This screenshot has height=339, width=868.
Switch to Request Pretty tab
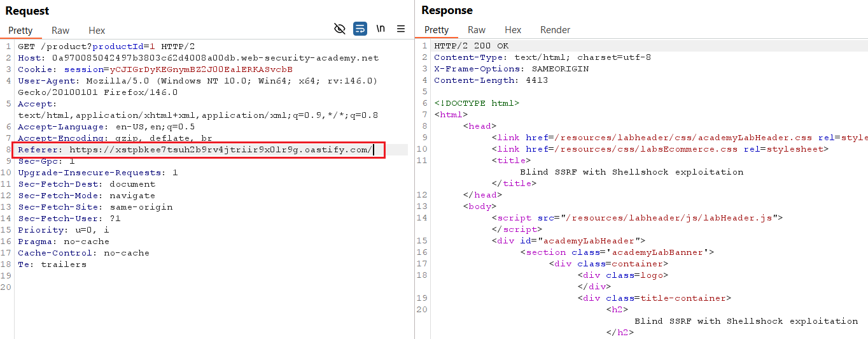20,30
